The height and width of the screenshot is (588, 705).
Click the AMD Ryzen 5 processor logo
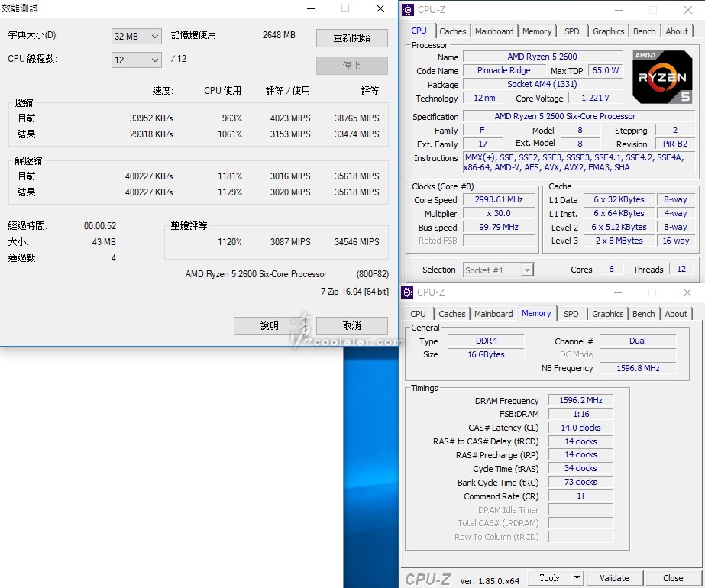tap(662, 77)
